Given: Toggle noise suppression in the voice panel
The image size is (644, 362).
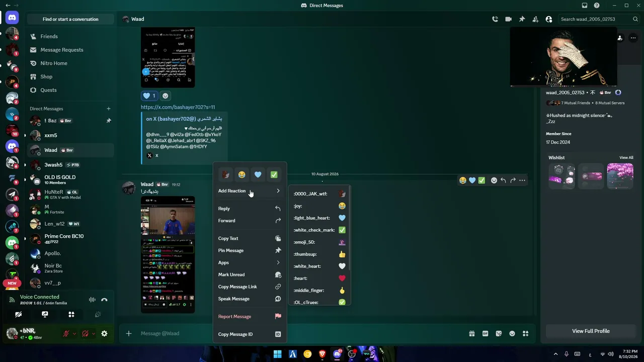Looking at the screenshot, I should (x=92, y=300).
